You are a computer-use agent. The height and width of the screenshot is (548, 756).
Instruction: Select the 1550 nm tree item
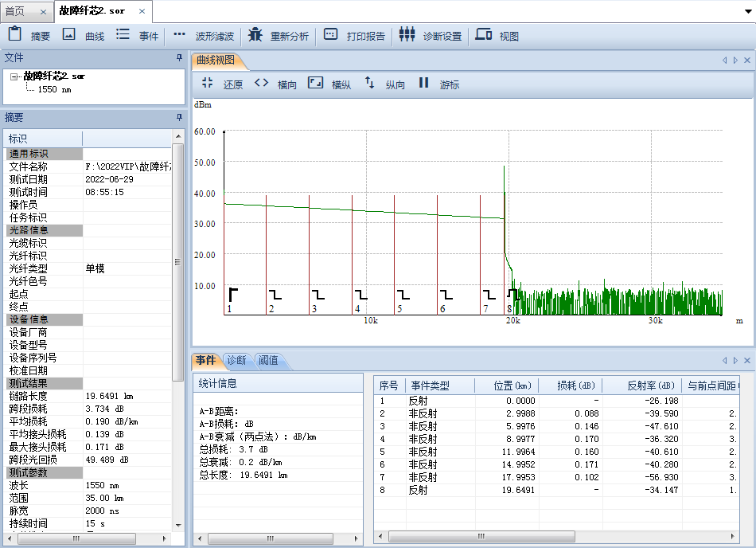point(54,89)
